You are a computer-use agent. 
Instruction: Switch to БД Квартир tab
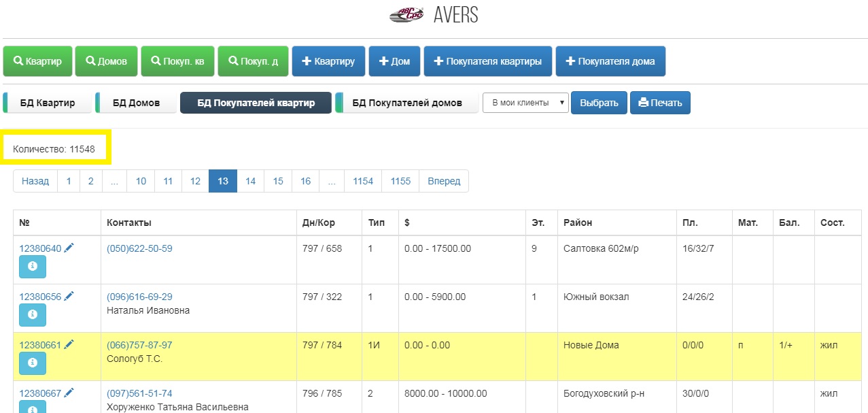(48, 103)
